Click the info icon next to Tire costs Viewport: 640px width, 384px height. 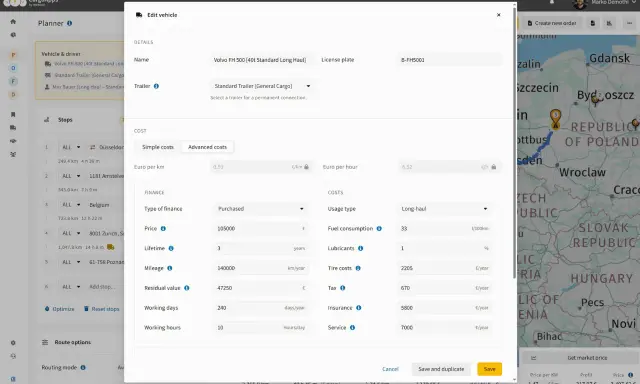(358, 268)
